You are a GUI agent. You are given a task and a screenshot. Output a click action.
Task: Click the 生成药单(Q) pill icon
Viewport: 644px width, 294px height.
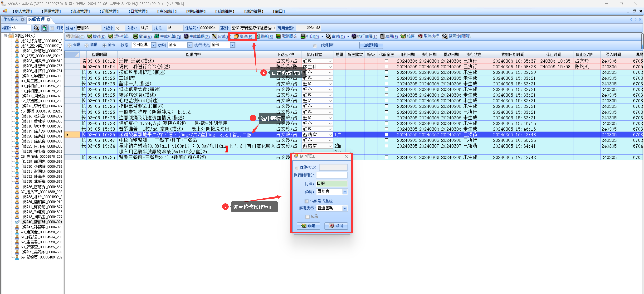157,36
